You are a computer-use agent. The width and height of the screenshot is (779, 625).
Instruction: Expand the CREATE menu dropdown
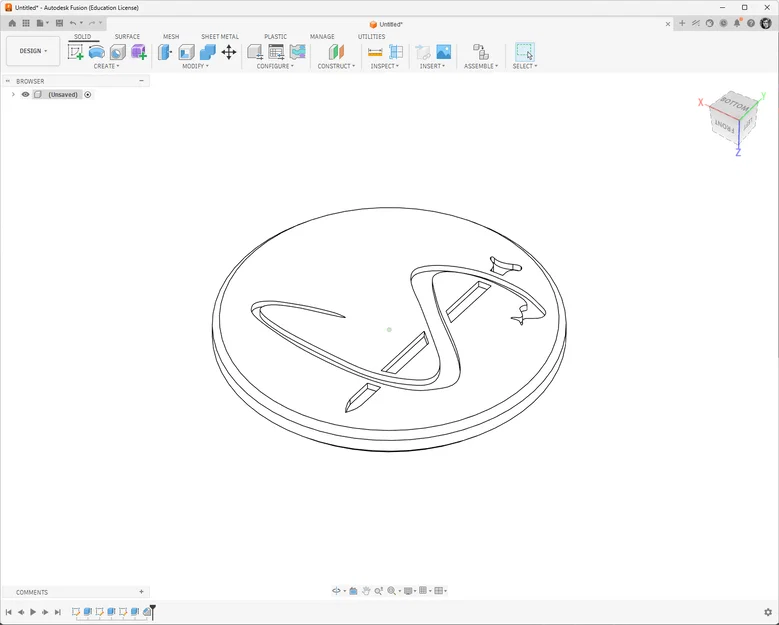click(x=106, y=66)
